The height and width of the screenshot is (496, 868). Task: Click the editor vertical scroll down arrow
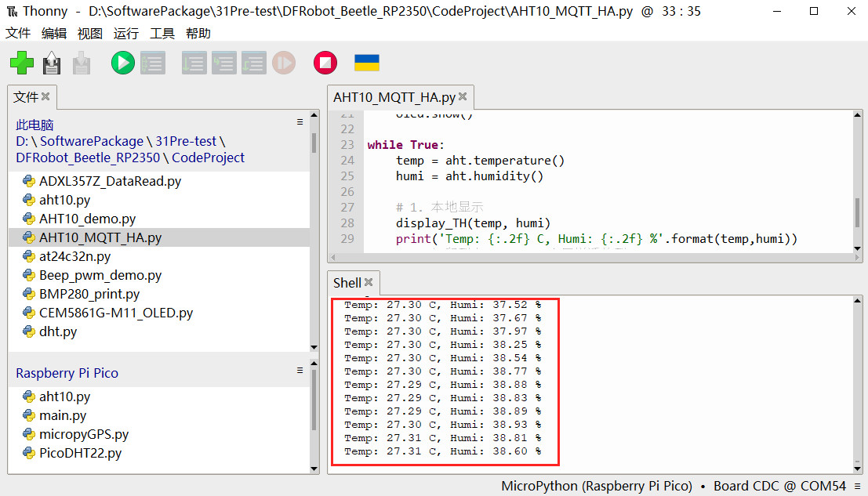pos(858,248)
